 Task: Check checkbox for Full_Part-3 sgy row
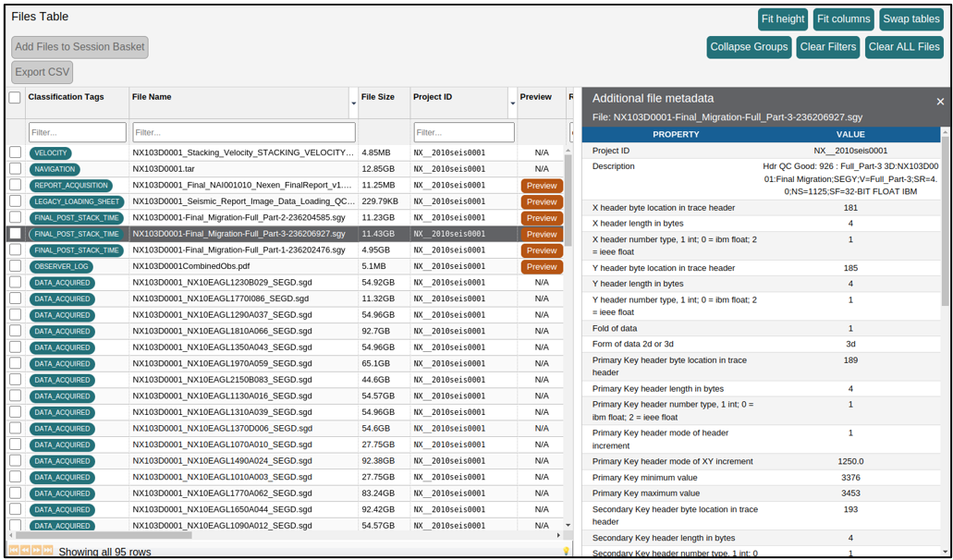point(15,234)
